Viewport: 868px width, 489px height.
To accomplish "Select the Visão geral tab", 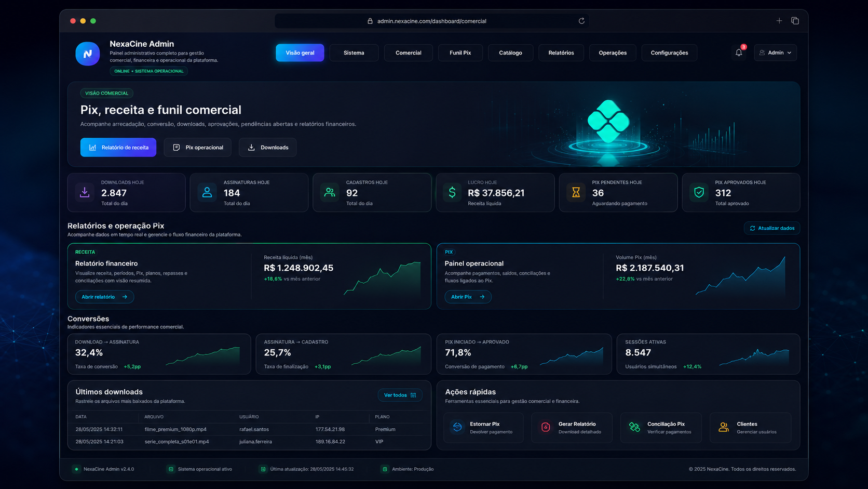I will 300,52.
